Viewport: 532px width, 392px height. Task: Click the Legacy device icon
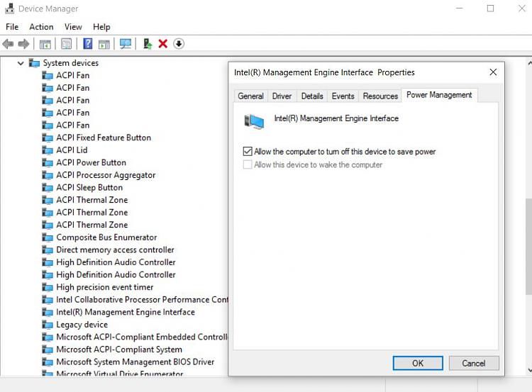pos(48,325)
